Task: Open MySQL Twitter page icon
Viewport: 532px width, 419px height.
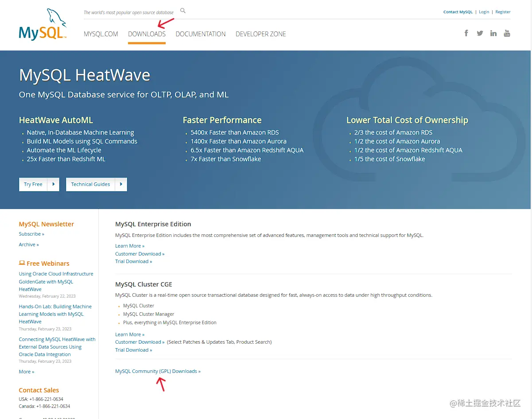Action: (x=480, y=33)
